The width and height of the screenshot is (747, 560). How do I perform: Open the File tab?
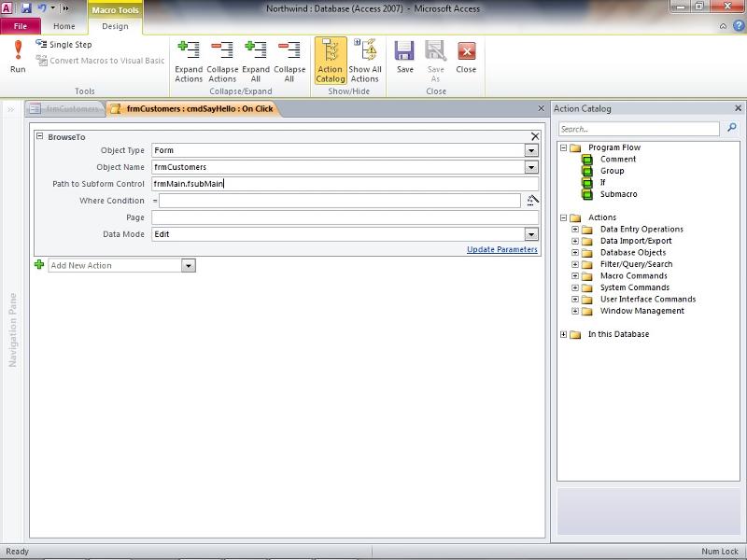[x=21, y=26]
